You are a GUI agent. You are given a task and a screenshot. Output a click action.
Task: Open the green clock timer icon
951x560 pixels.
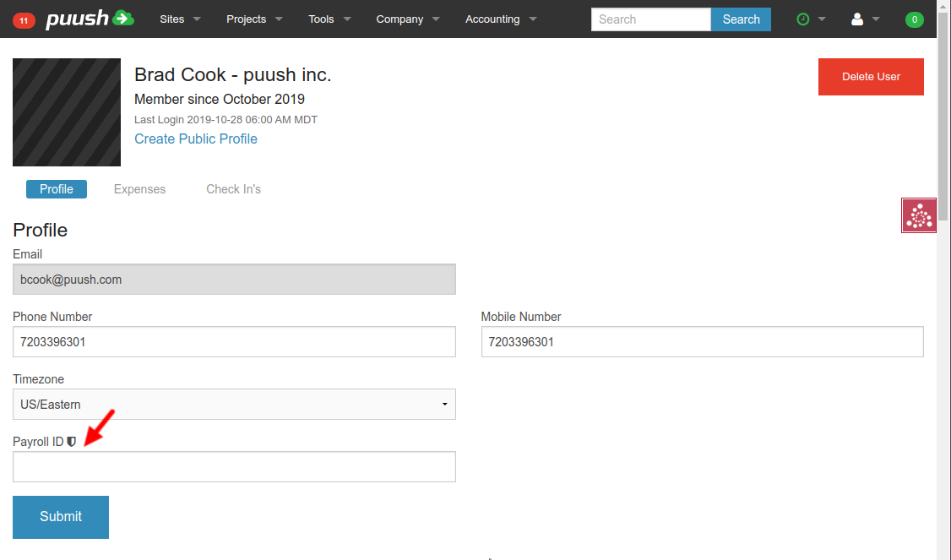[804, 19]
